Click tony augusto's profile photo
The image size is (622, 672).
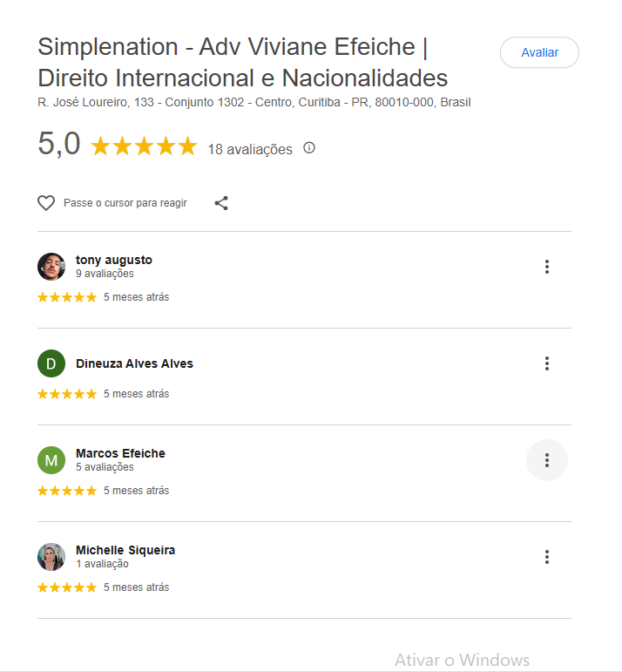[x=51, y=267]
